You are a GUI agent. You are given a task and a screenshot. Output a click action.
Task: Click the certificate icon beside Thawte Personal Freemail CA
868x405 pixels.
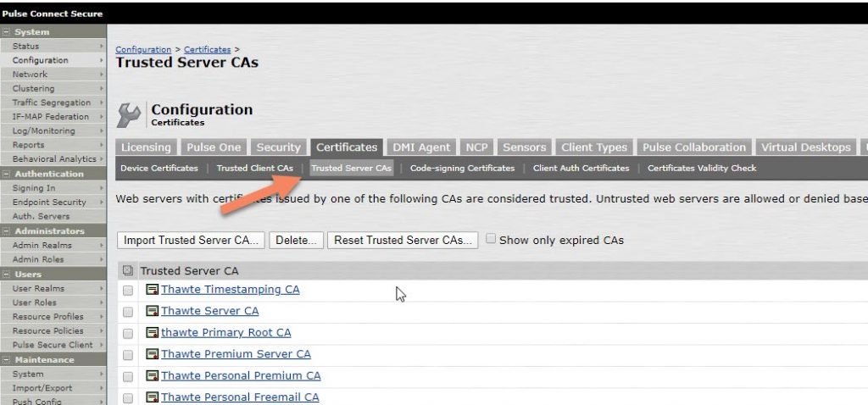tap(153, 397)
